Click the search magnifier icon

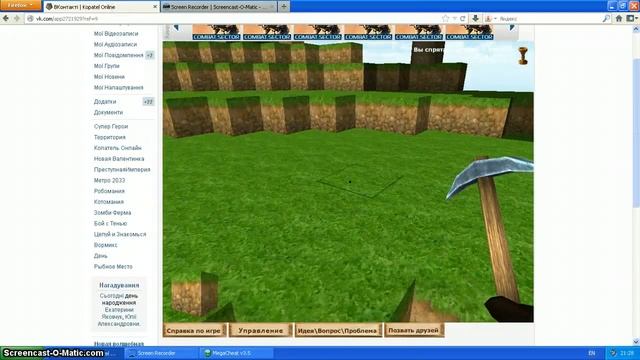coord(606,18)
